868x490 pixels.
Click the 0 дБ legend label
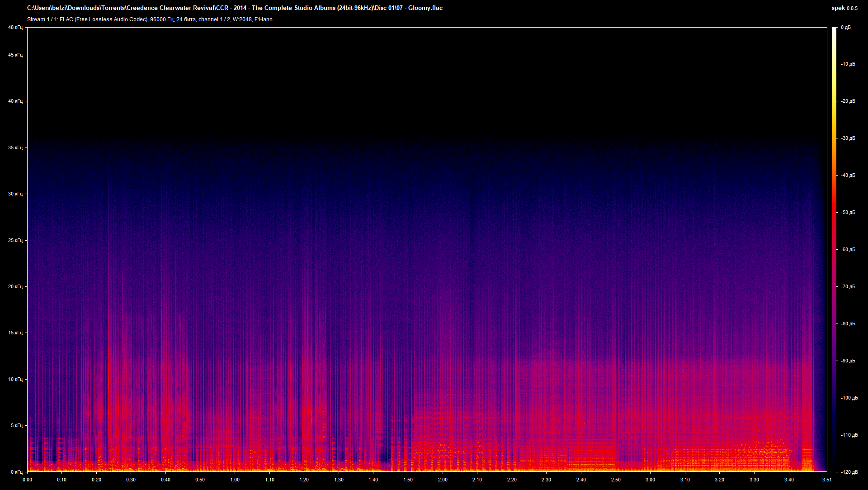[x=847, y=27]
